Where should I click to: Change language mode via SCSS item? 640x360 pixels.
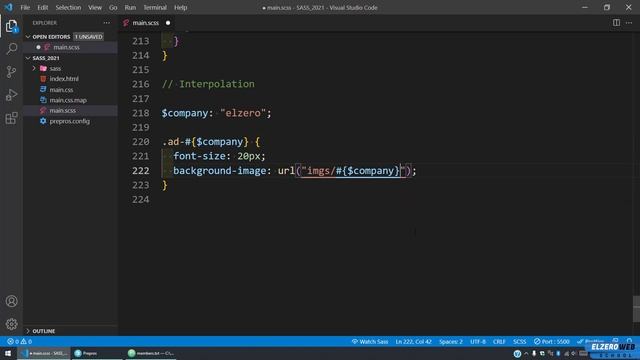(x=520, y=341)
